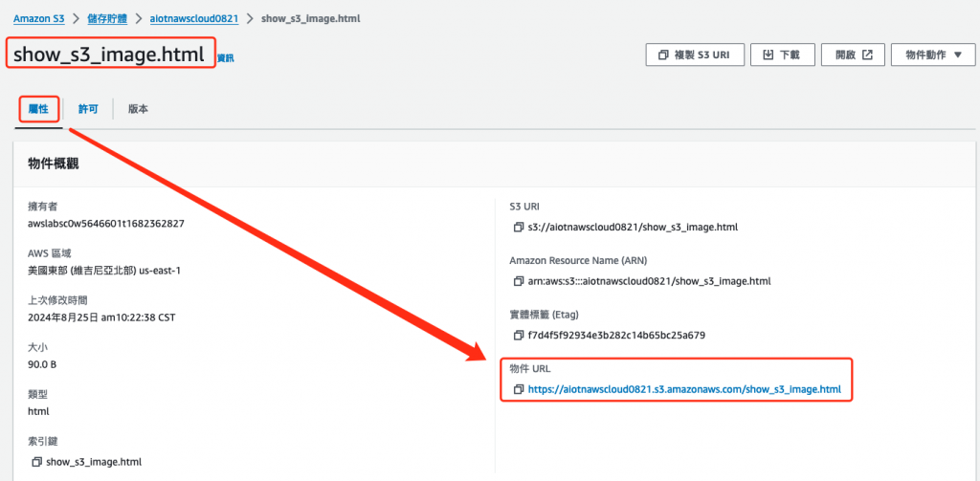Click the 類型 label
The height and width of the screenshot is (481, 980).
(38, 394)
